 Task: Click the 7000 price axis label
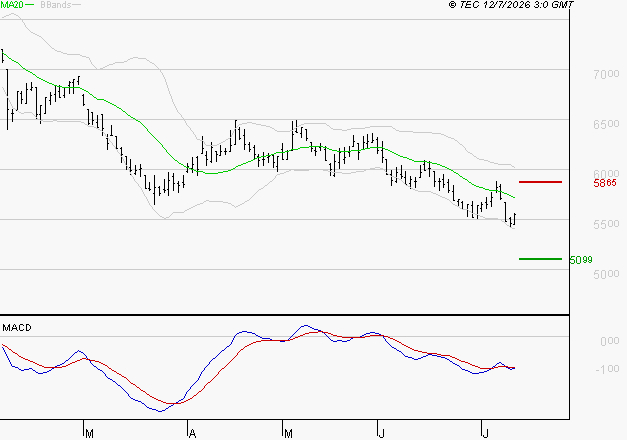click(606, 74)
